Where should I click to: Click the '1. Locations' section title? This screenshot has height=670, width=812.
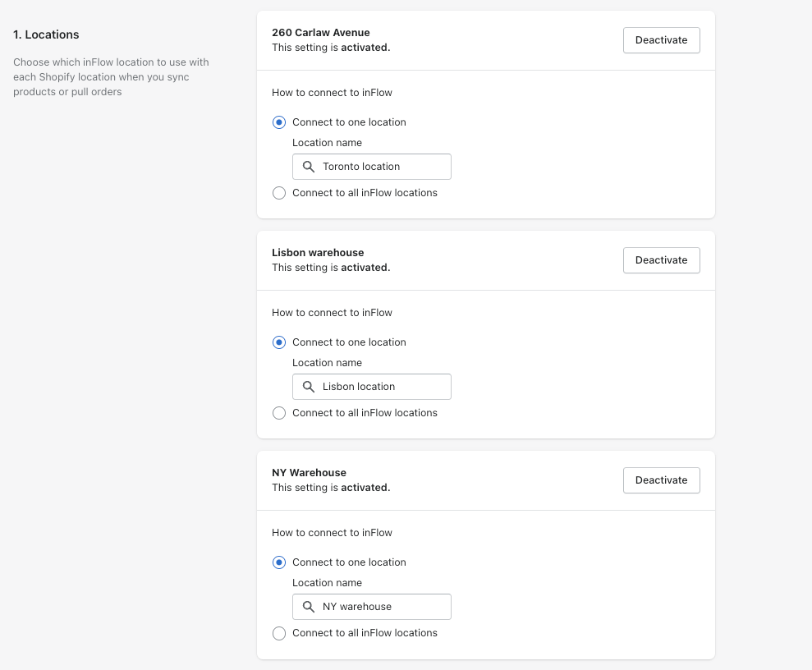(x=46, y=34)
